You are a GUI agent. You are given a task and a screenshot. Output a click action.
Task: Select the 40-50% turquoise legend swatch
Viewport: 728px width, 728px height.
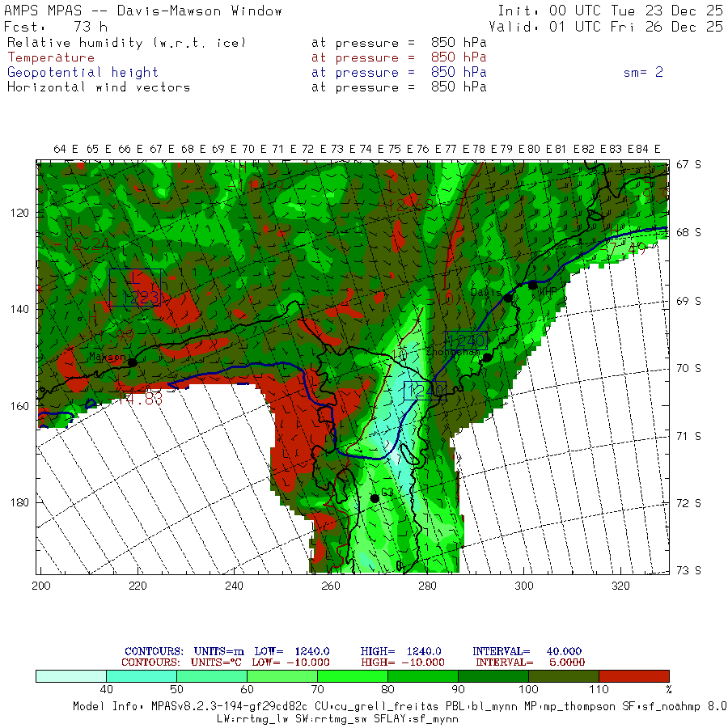[142, 675]
